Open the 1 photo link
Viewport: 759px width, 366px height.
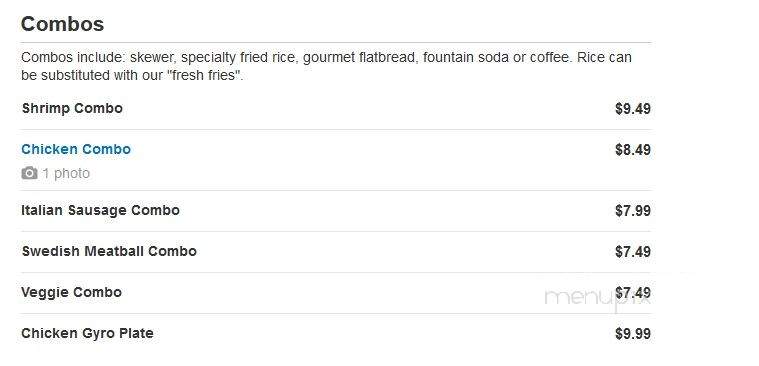coord(66,173)
